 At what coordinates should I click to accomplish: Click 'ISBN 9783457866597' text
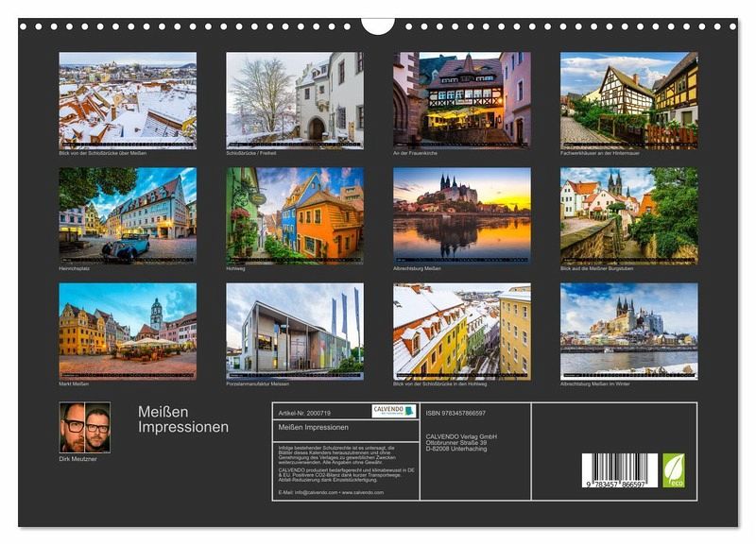455,414
